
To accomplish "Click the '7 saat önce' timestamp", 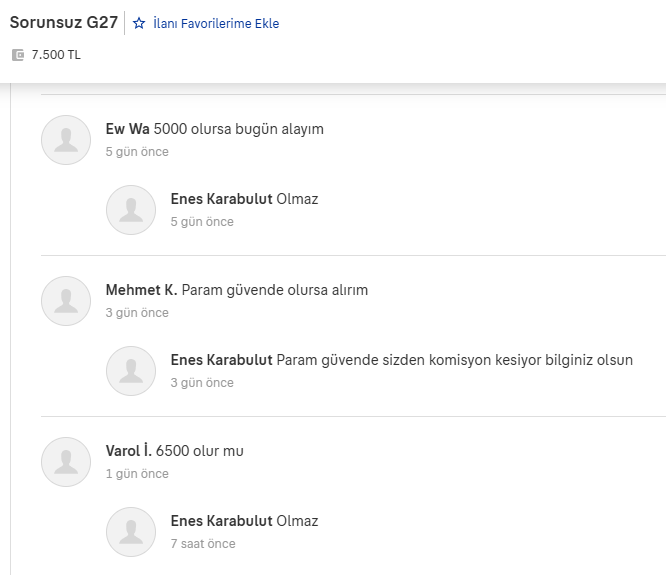I will click(x=203, y=544).
